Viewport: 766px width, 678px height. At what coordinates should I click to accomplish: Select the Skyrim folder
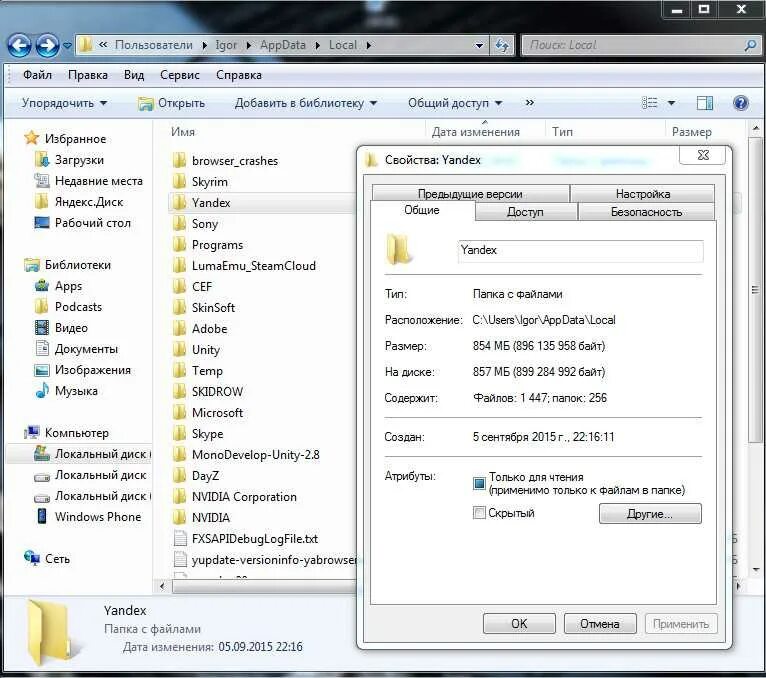pos(210,182)
